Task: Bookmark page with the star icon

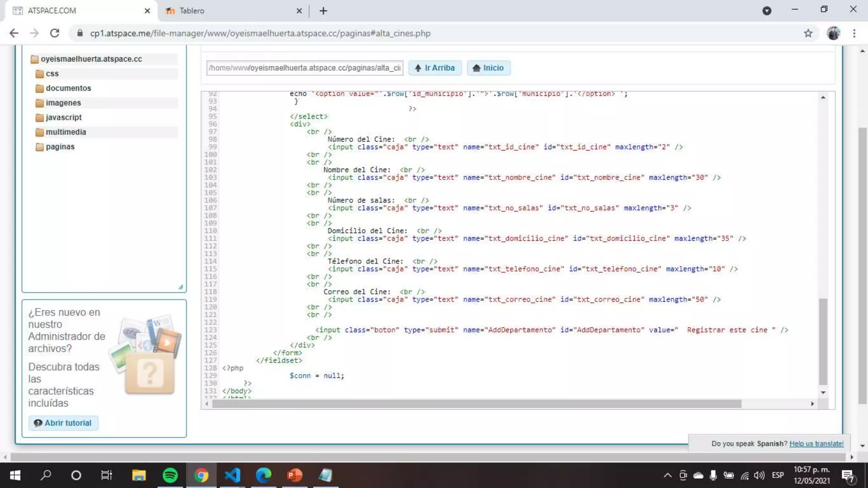Action: click(808, 33)
